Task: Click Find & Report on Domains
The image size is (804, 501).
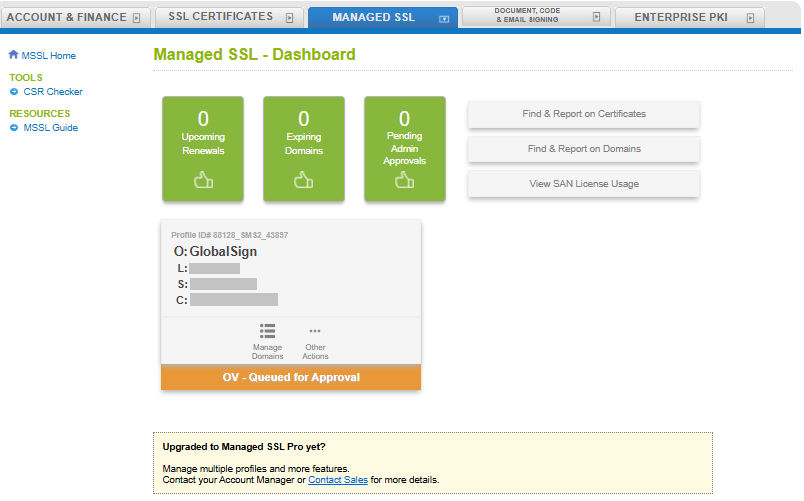Action: point(584,149)
